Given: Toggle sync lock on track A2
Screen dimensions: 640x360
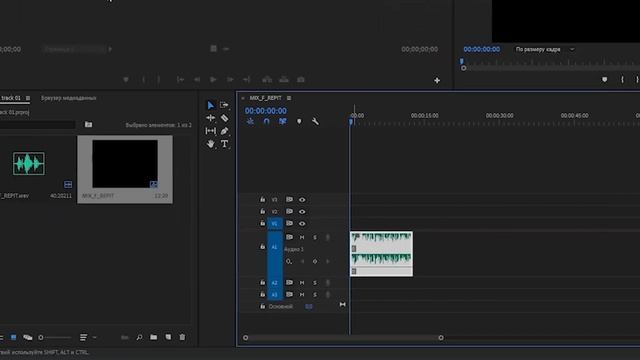Looking at the screenshot, I should coord(289,282).
